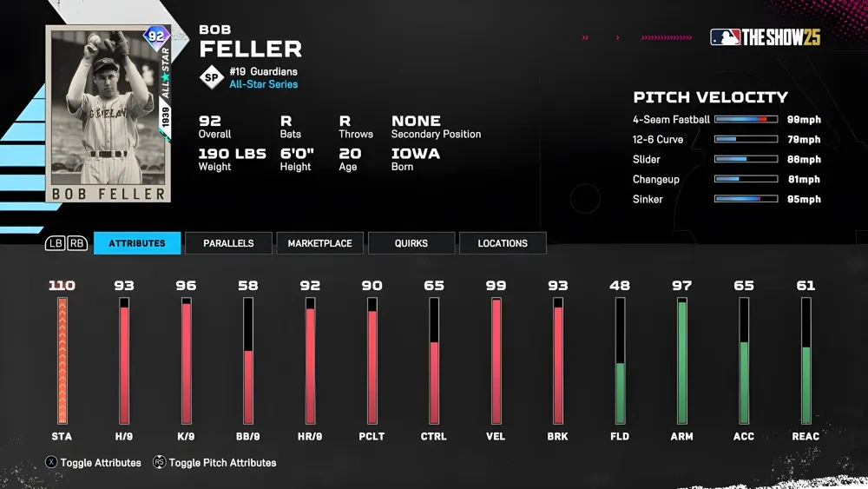Click the RS stick icon

(160, 463)
